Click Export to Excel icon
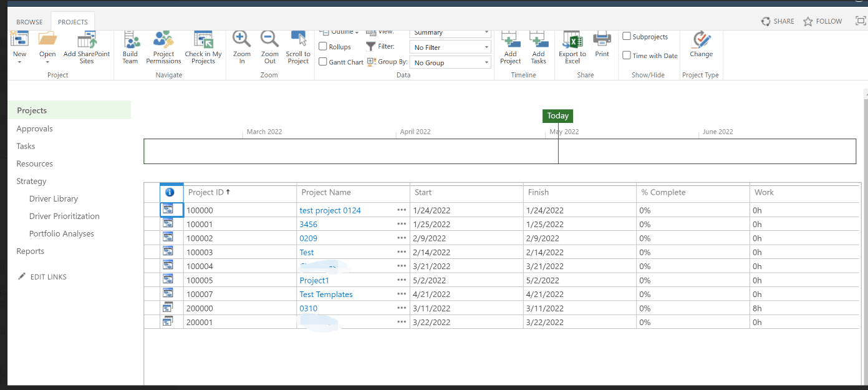868x390 pixels. pyautogui.click(x=572, y=39)
